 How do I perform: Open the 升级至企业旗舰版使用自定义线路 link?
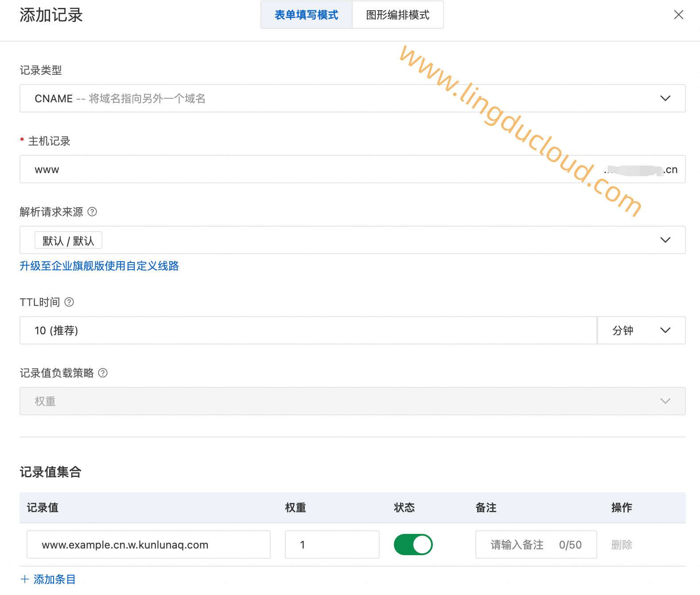point(99,266)
